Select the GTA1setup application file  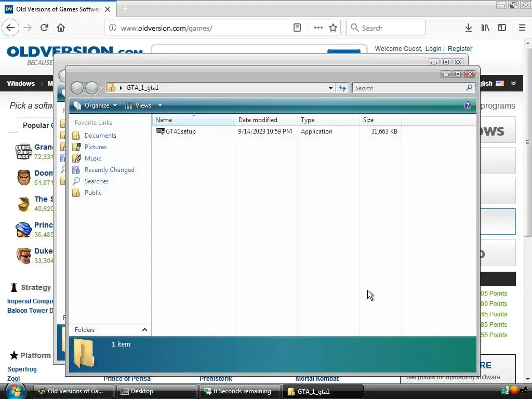pos(180,131)
